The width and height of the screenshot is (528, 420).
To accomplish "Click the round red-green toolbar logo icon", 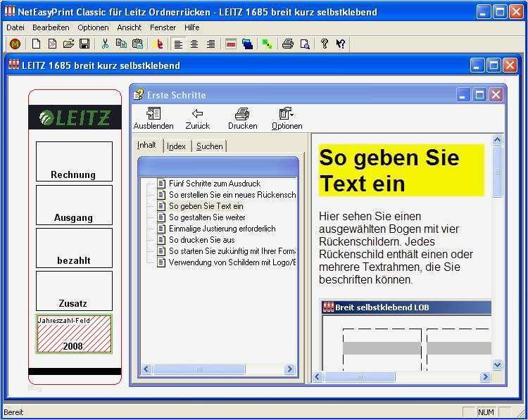I will (15, 44).
